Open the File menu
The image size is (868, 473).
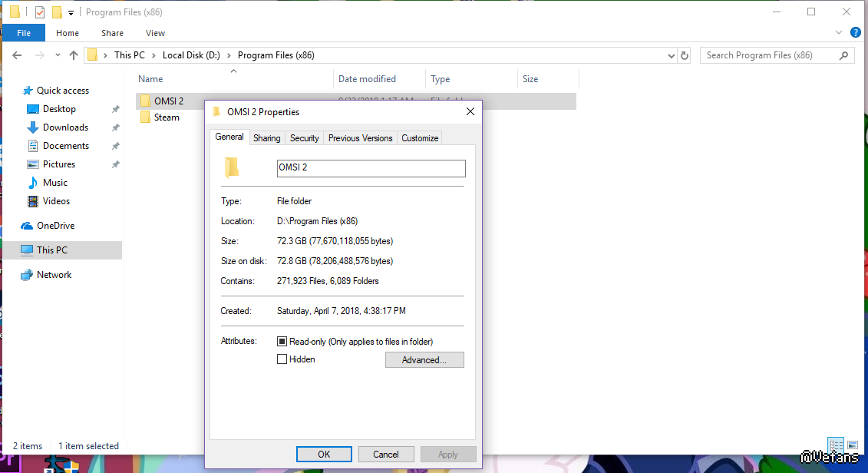coord(24,33)
